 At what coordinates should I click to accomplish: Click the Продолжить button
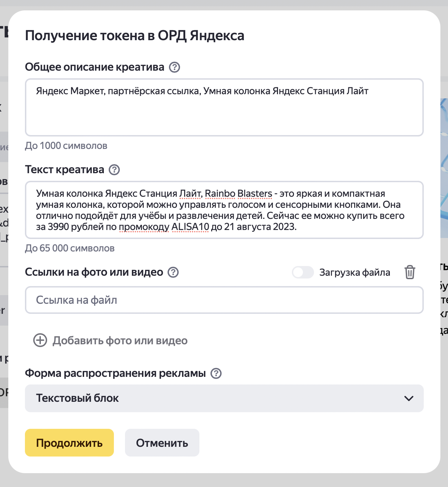pyautogui.click(x=69, y=443)
